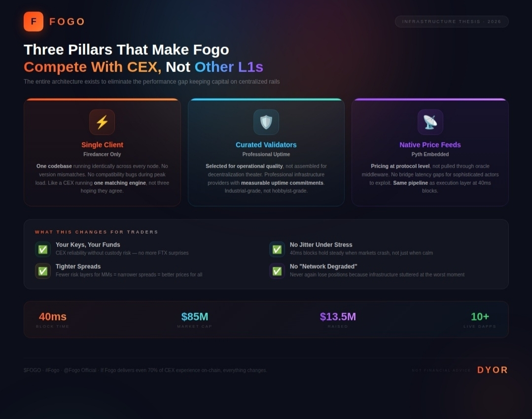Click the FOGO brand name text
Image resolution: width=532 pixels, height=419 pixels.
[x=67, y=22]
